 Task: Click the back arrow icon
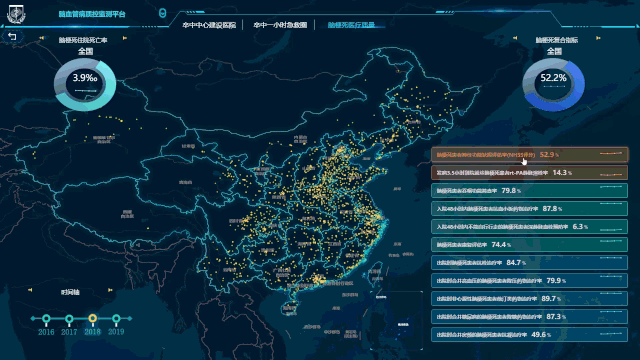(x=12, y=37)
